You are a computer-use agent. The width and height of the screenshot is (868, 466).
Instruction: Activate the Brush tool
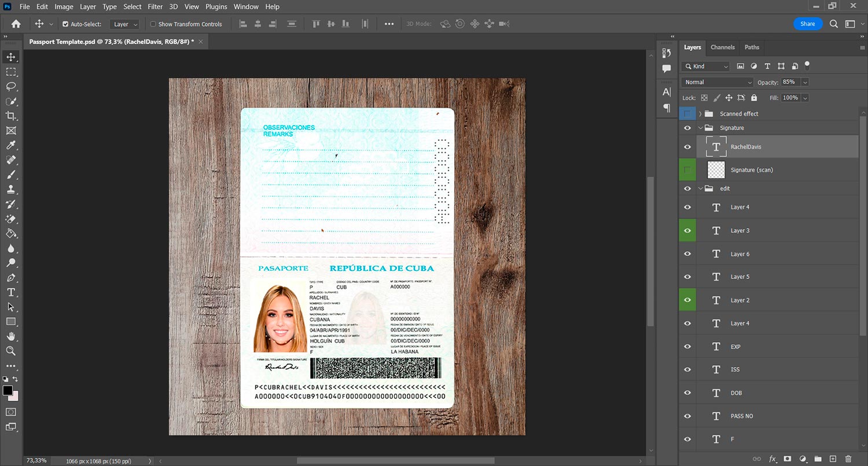(11, 174)
